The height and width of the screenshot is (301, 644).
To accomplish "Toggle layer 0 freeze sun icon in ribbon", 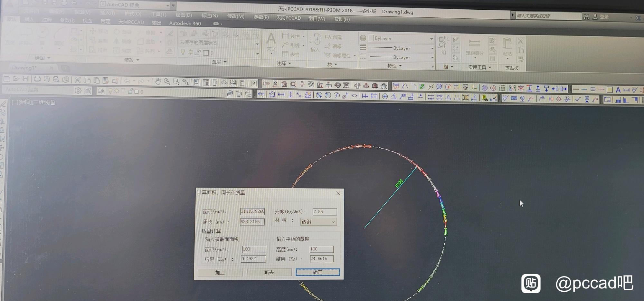I will click(190, 52).
